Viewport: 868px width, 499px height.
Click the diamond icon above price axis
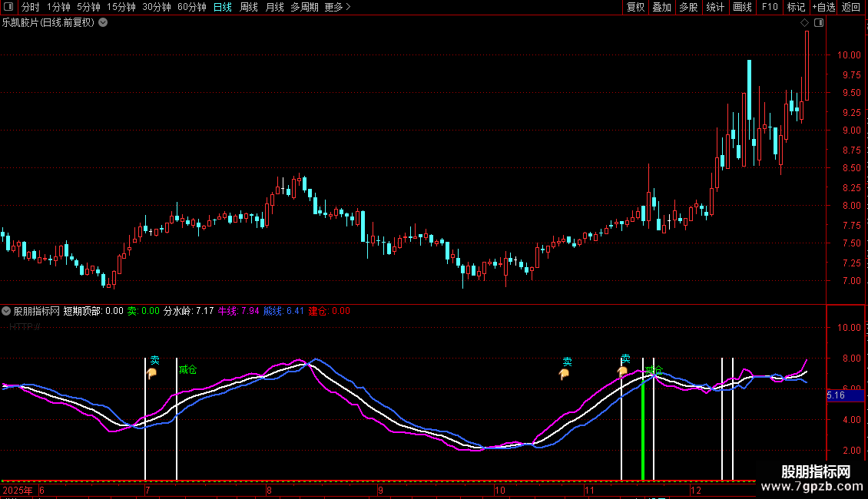tap(804, 23)
